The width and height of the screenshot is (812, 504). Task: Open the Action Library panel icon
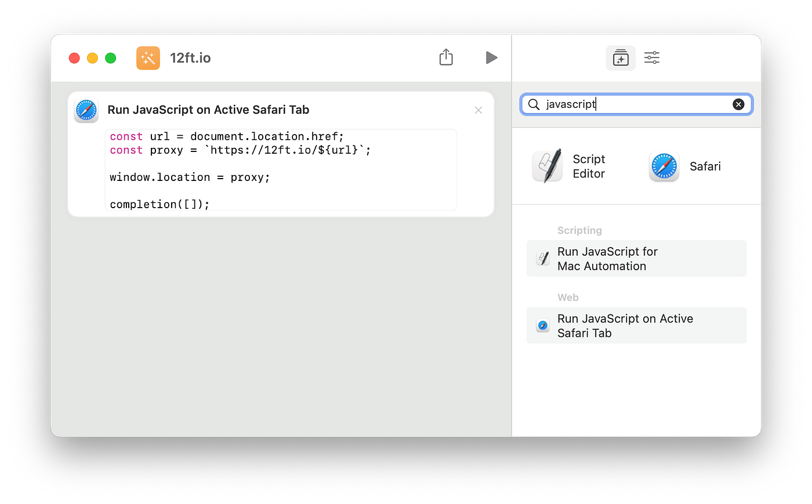pos(620,57)
